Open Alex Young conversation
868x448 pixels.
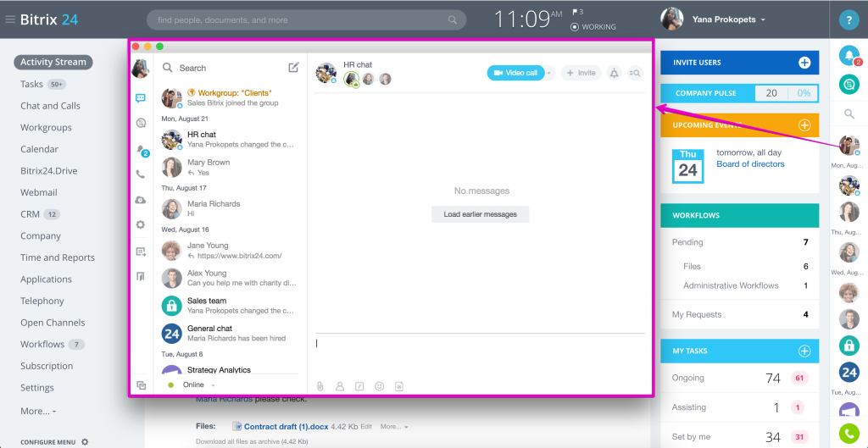[x=230, y=278]
